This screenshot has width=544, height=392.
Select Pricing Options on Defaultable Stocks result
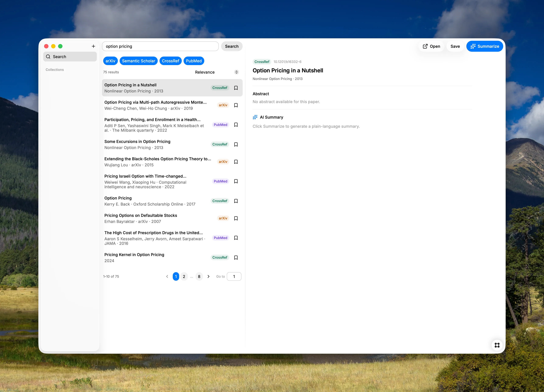point(172,218)
